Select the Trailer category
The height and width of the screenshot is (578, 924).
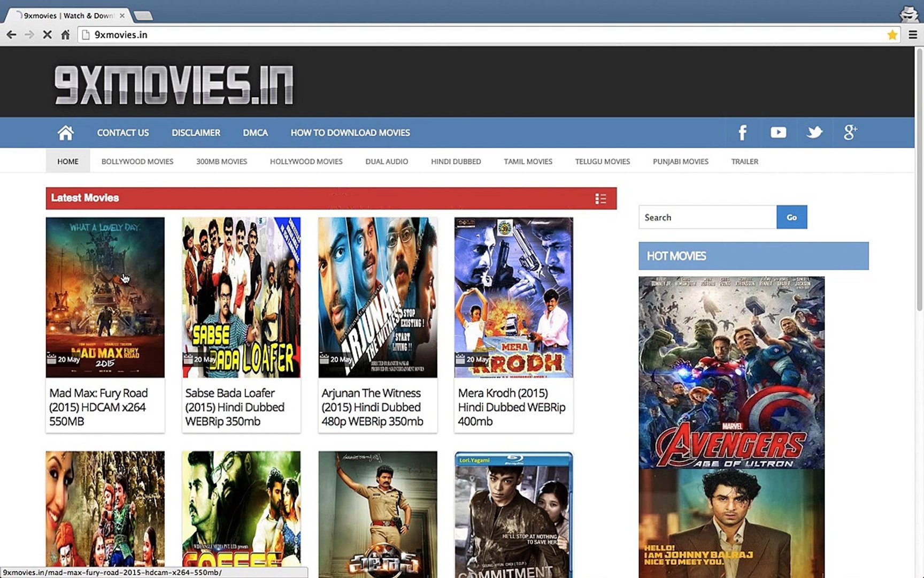[x=745, y=161]
